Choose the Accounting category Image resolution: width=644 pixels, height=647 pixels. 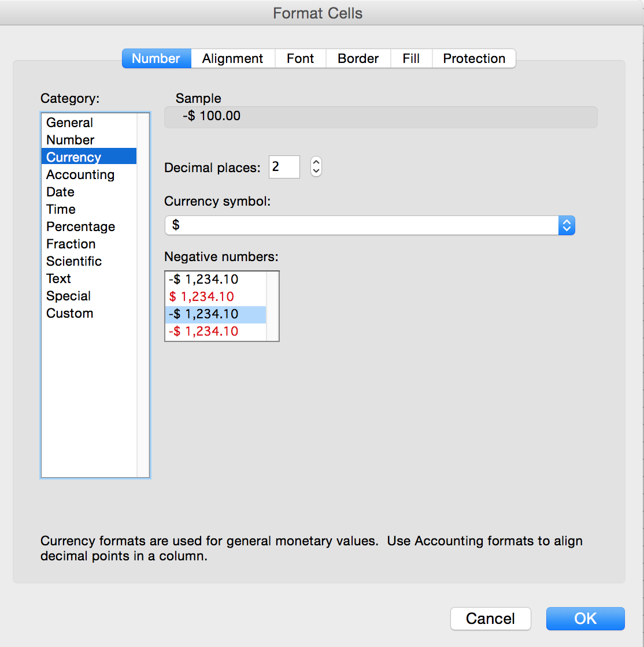click(x=89, y=174)
